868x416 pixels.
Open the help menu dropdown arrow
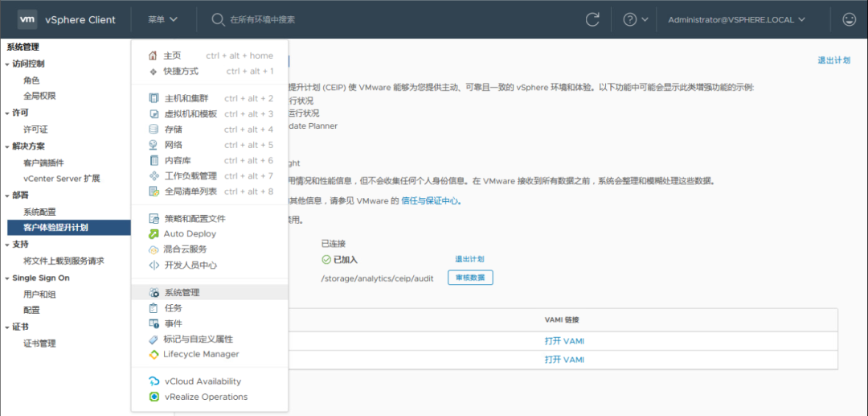click(645, 19)
